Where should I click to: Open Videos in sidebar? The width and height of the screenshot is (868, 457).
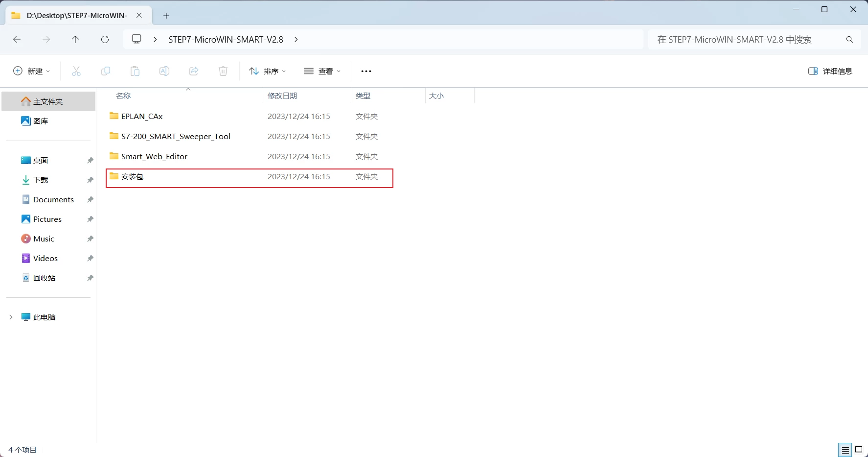48,258
